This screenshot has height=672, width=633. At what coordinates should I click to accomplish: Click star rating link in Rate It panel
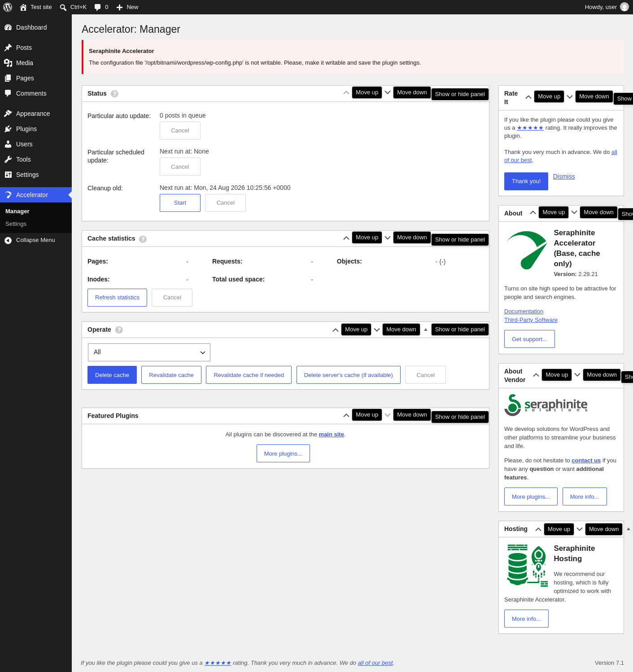click(530, 128)
